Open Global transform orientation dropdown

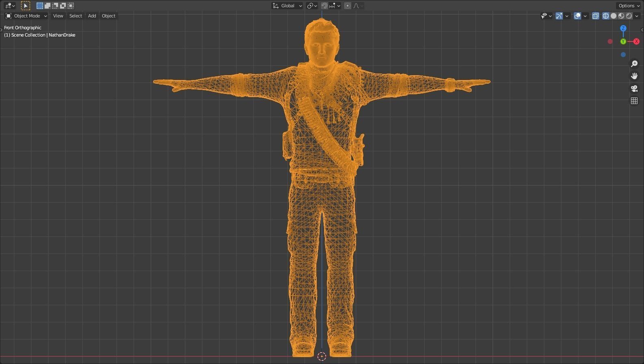287,6
